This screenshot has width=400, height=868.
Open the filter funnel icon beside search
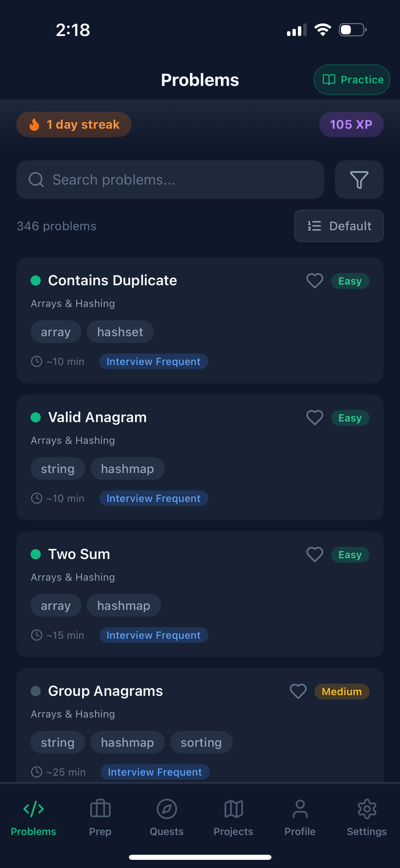(359, 180)
